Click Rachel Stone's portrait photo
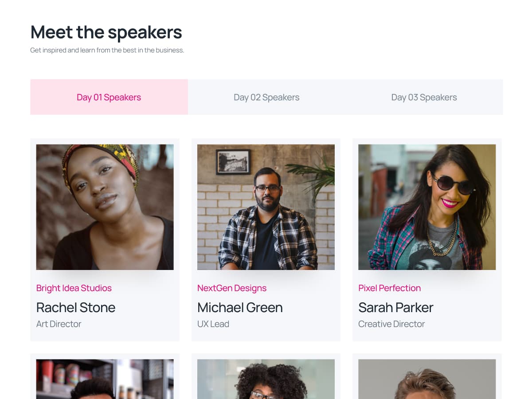The image size is (532, 399). [105, 207]
